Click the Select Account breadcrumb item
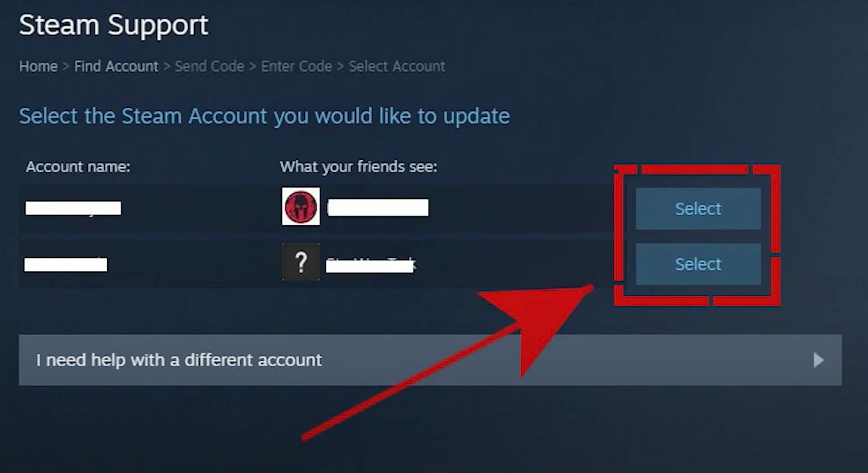Screen dimensions: 868x473 [397, 66]
